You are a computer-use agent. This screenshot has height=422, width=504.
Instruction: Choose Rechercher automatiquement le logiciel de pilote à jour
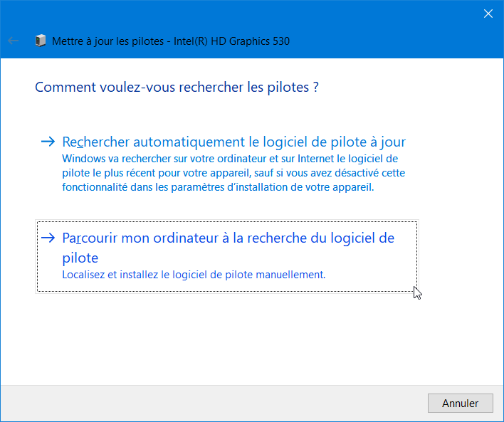pos(234,142)
